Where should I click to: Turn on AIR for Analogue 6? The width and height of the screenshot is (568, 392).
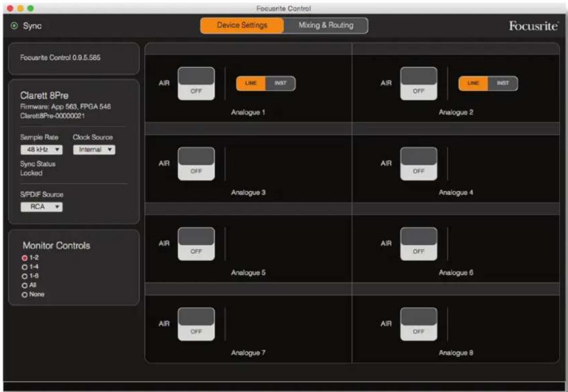pyautogui.click(x=418, y=244)
